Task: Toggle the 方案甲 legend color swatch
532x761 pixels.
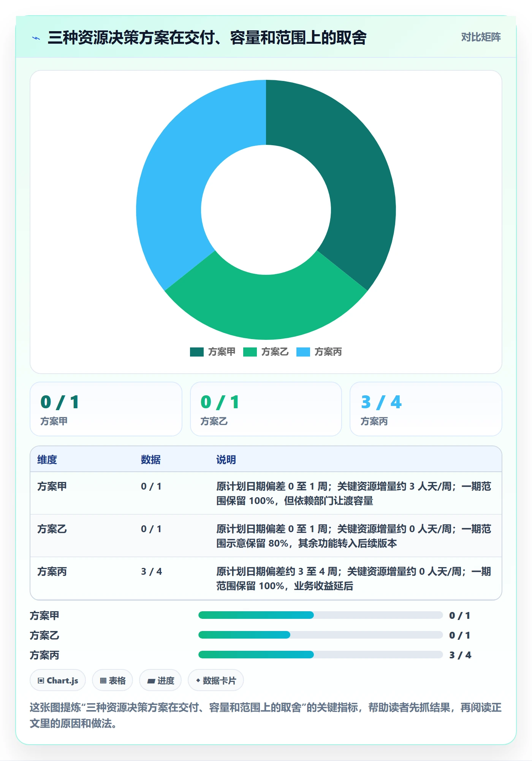Action: pyautogui.click(x=197, y=352)
